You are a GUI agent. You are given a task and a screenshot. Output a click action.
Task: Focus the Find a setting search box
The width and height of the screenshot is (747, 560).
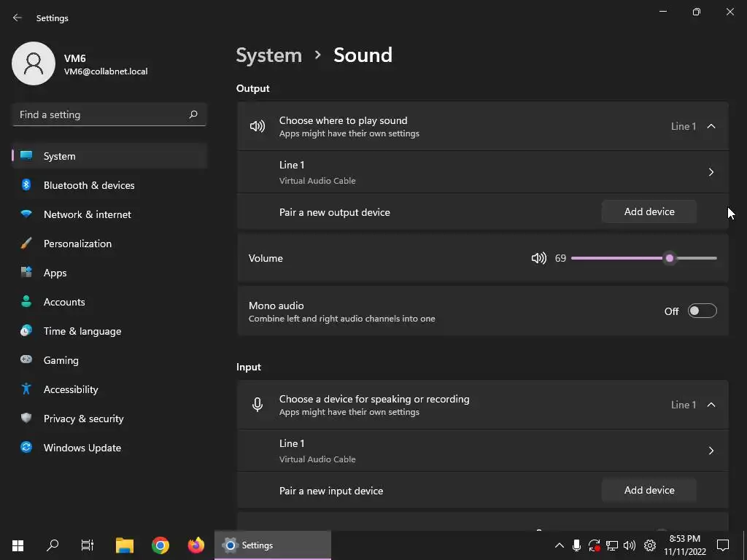coord(109,114)
